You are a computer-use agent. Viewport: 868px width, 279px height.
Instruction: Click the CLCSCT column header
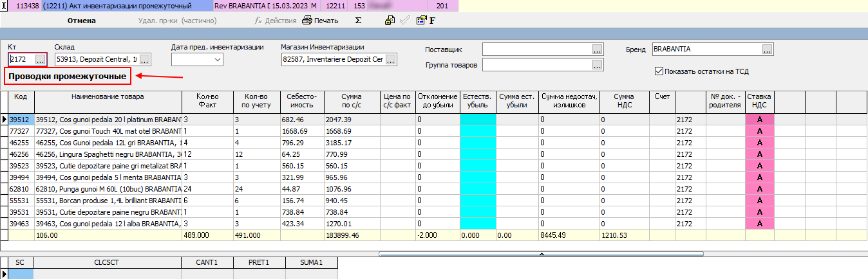coord(107,262)
